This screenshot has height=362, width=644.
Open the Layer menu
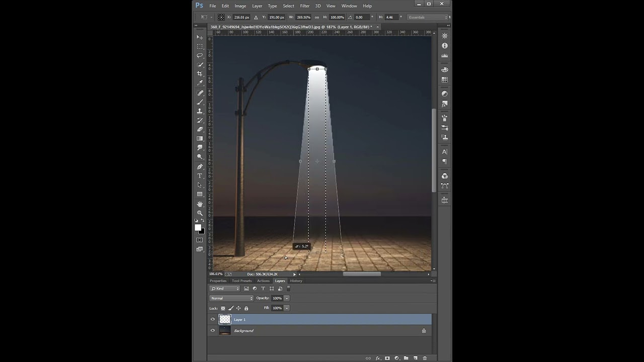point(257,6)
